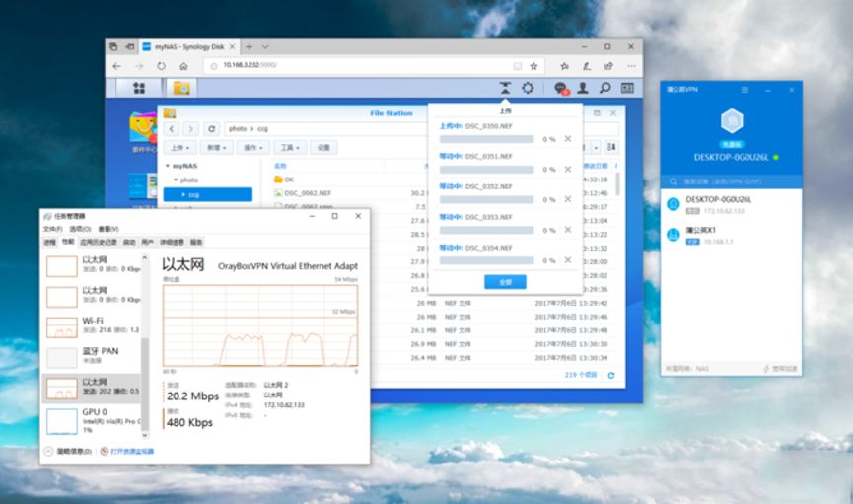The height and width of the screenshot is (504, 853).
Task: Click the File Station refresh button
Action: (x=212, y=129)
